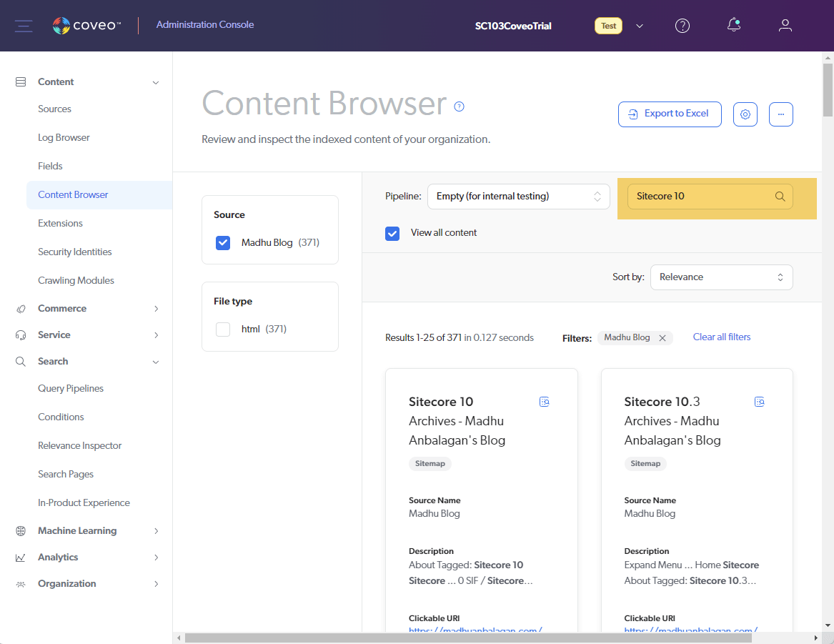Click the search magnifier in search box
The width and height of the screenshot is (834, 644).
pyautogui.click(x=780, y=197)
